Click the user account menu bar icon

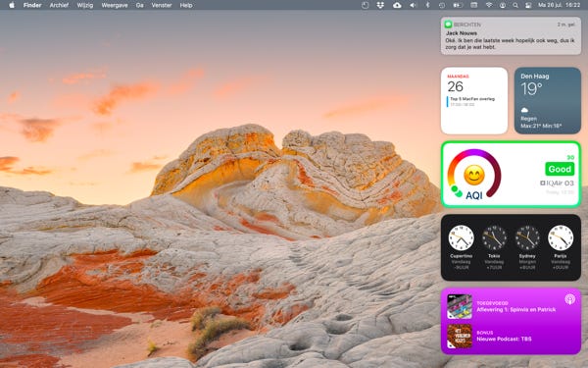(503, 5)
